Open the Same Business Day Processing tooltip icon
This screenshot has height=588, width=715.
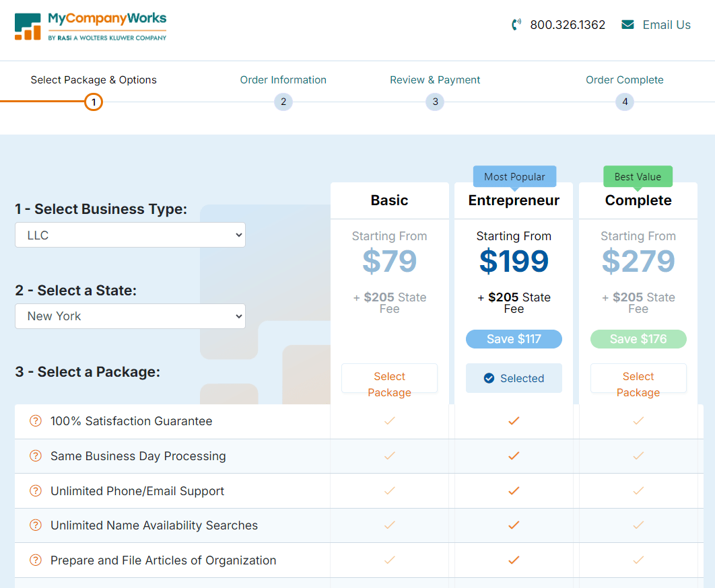[x=35, y=456]
